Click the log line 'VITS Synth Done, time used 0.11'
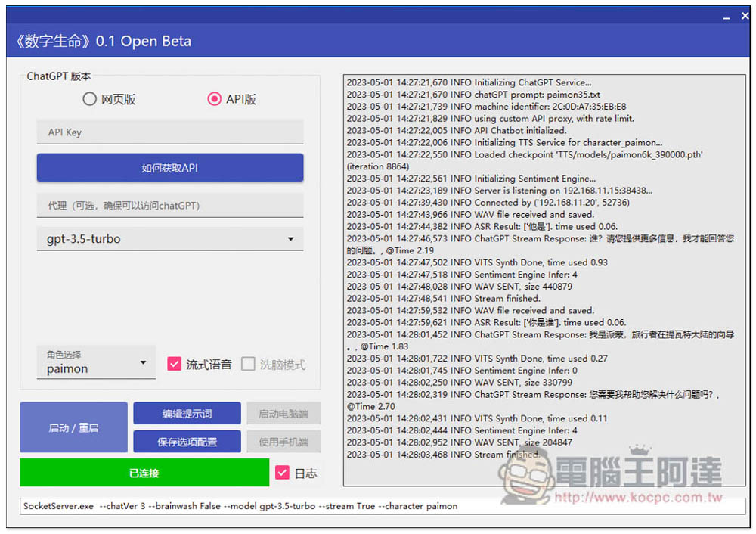The width and height of the screenshot is (756, 534). [477, 418]
